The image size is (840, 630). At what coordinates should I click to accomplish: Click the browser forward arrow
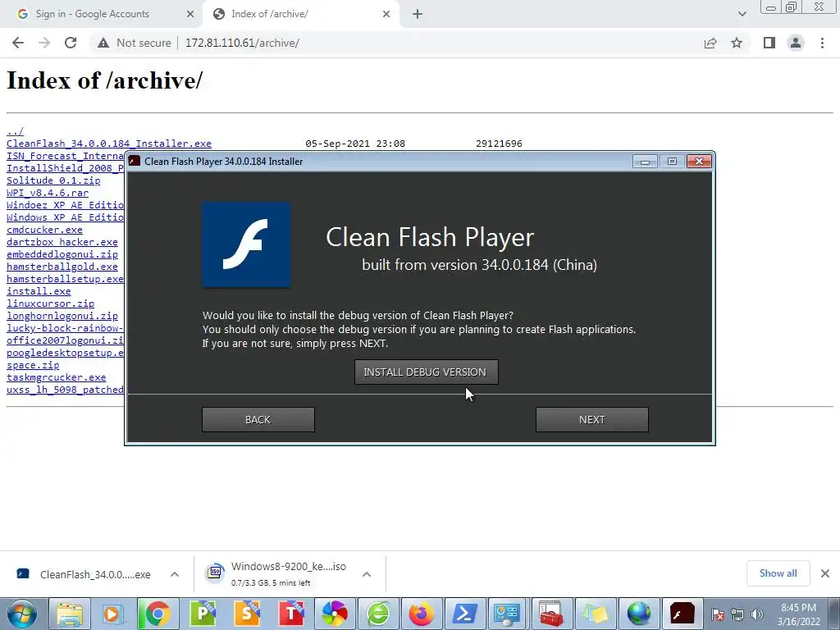click(x=44, y=43)
